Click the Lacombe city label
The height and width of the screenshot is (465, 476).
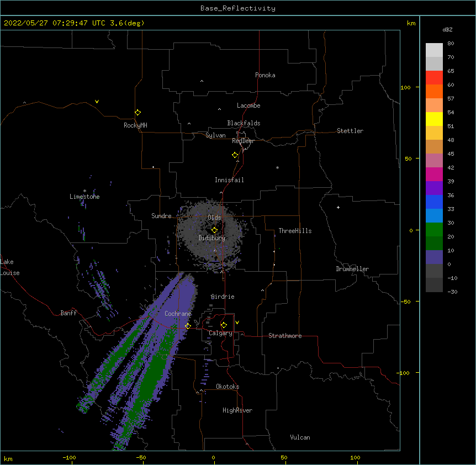248,105
